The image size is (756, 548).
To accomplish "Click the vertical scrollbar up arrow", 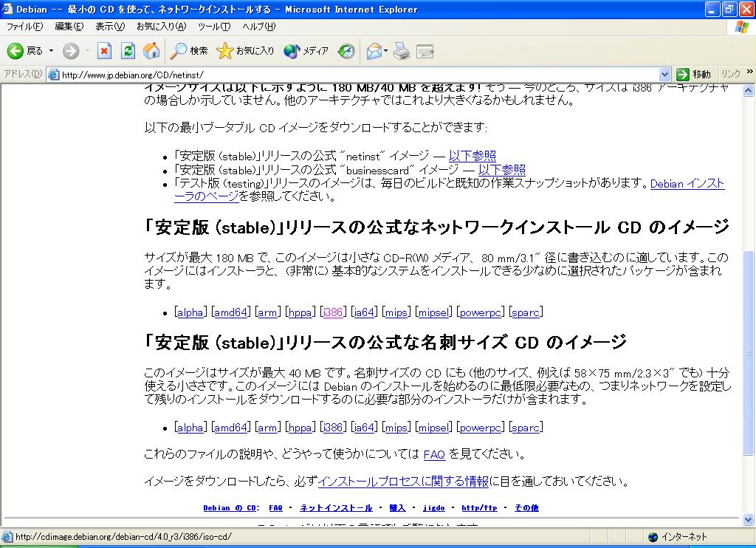I will [749, 90].
